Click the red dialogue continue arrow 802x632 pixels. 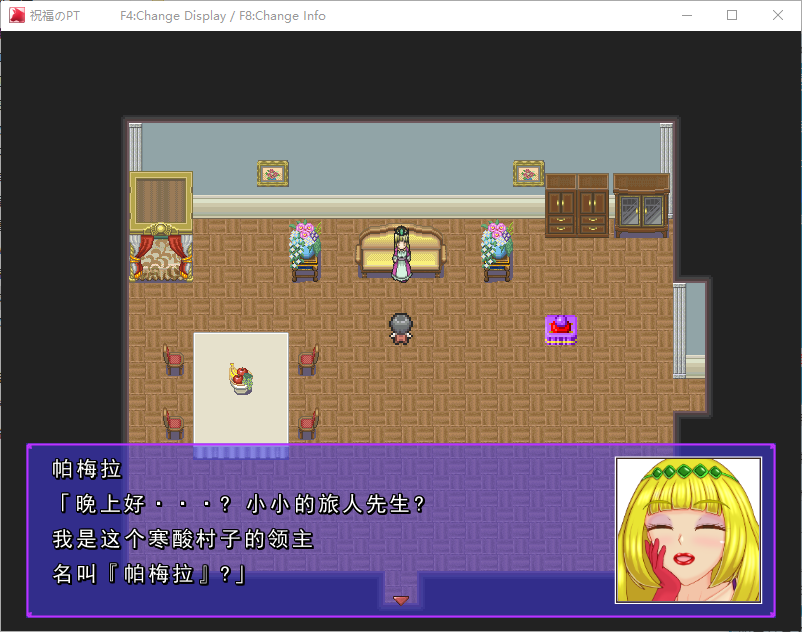click(401, 600)
